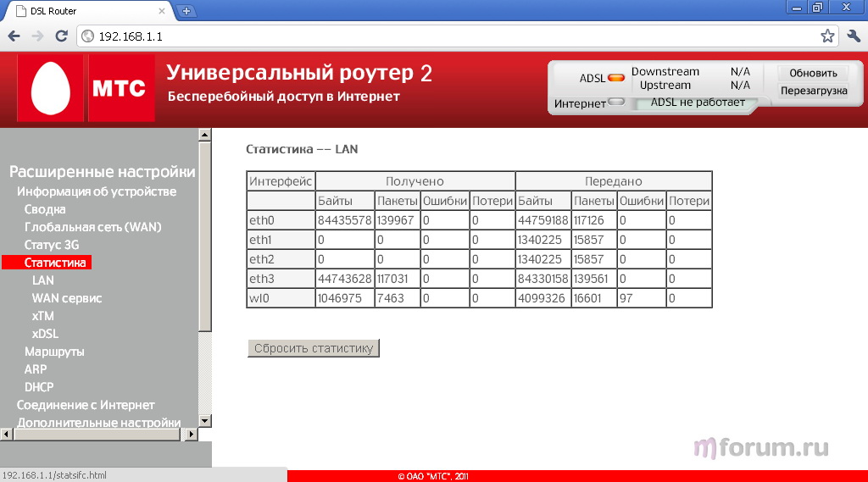This screenshot has width=868, height=482.
Task: Click the wl0 interface cell
Action: (x=281, y=298)
